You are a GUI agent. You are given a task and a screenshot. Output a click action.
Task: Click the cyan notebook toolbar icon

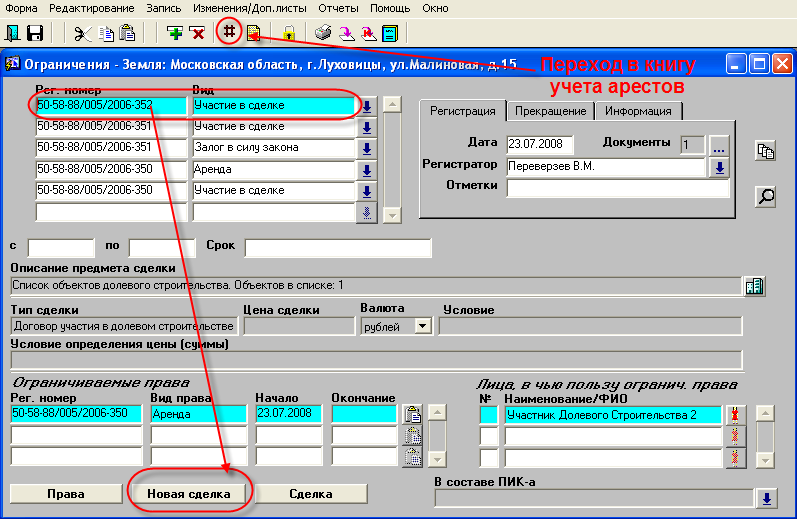point(390,34)
